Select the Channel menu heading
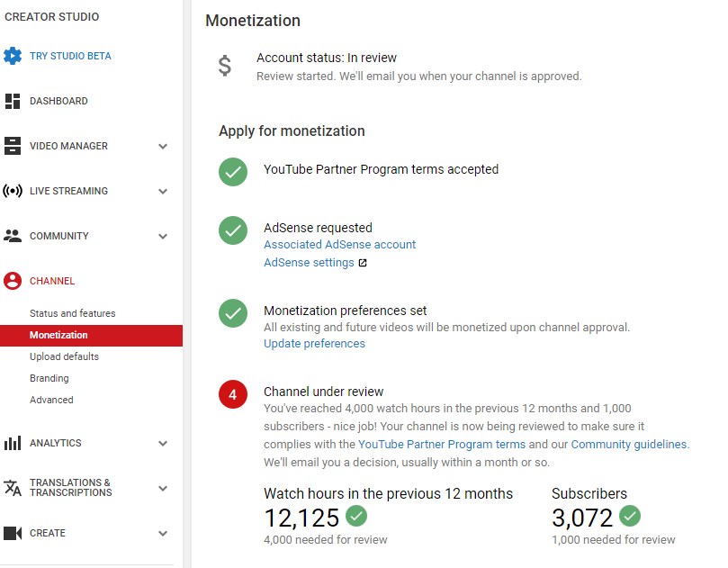Viewport: 728px width, 568px height. click(52, 281)
